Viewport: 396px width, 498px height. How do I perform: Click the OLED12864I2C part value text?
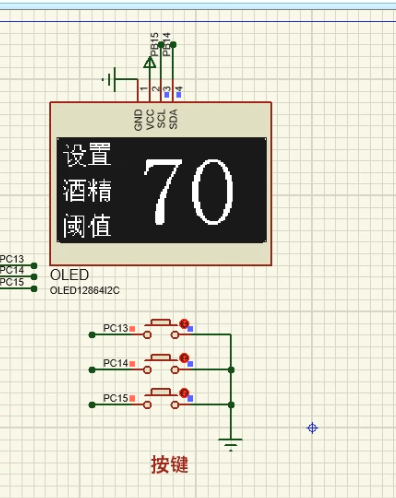(x=85, y=291)
